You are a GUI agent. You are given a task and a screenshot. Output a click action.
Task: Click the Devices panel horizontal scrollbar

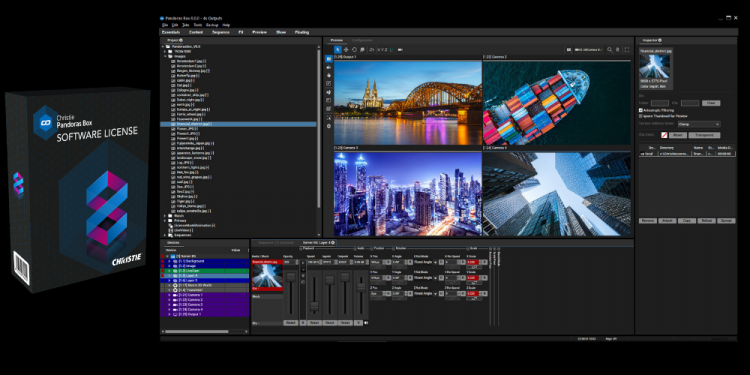click(197, 331)
